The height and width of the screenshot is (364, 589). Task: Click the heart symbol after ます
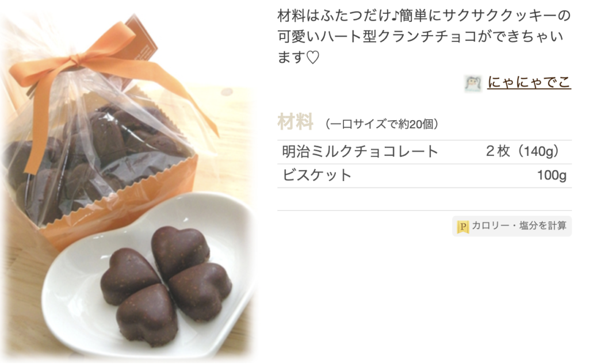pos(312,58)
